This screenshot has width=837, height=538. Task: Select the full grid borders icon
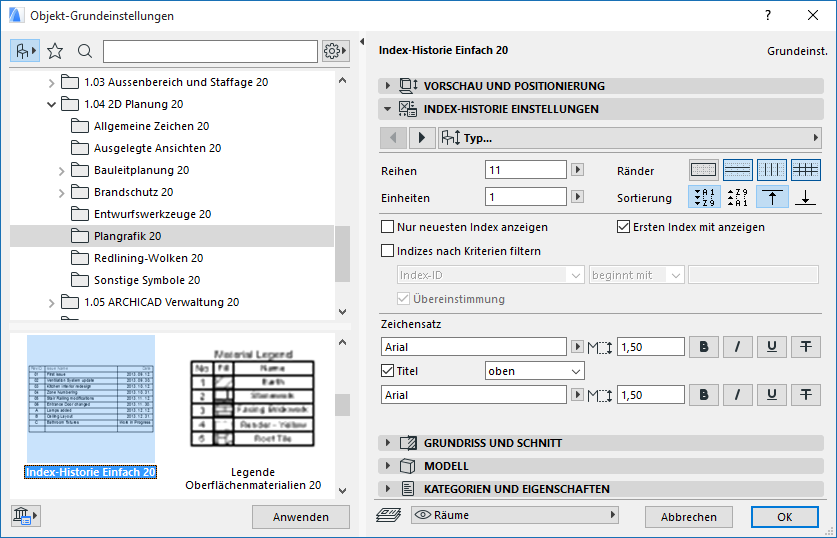click(x=806, y=170)
